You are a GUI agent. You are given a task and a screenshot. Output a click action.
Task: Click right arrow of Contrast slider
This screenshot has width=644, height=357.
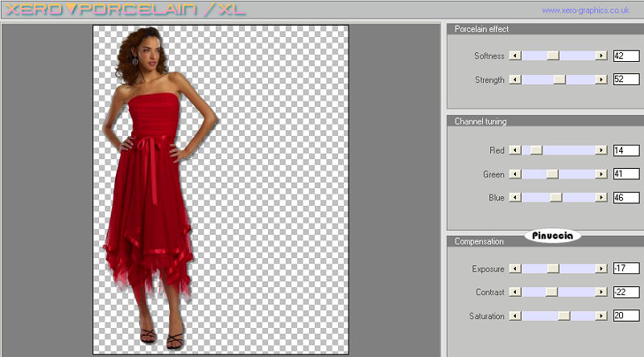coord(601,292)
